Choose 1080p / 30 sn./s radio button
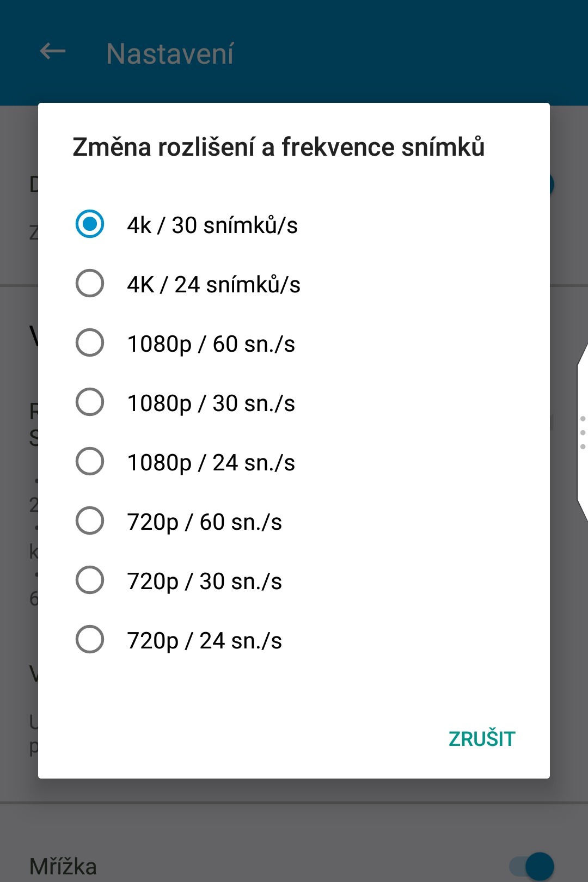This screenshot has width=588, height=882. (x=90, y=402)
